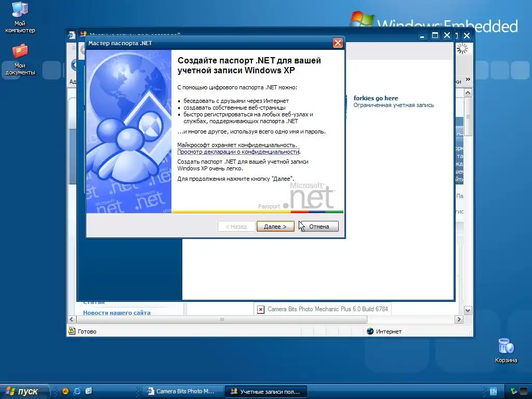Image resolution: width=532 pixels, height=399 pixels.
Task: Click the browser vertical scrollbar down arrow
Action: pos(468,311)
